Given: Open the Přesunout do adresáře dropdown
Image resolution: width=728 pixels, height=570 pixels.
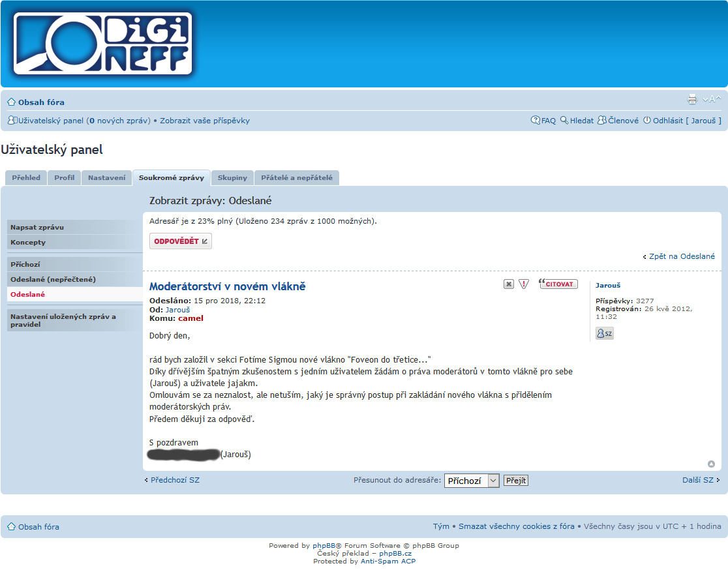Looking at the screenshot, I should (471, 481).
